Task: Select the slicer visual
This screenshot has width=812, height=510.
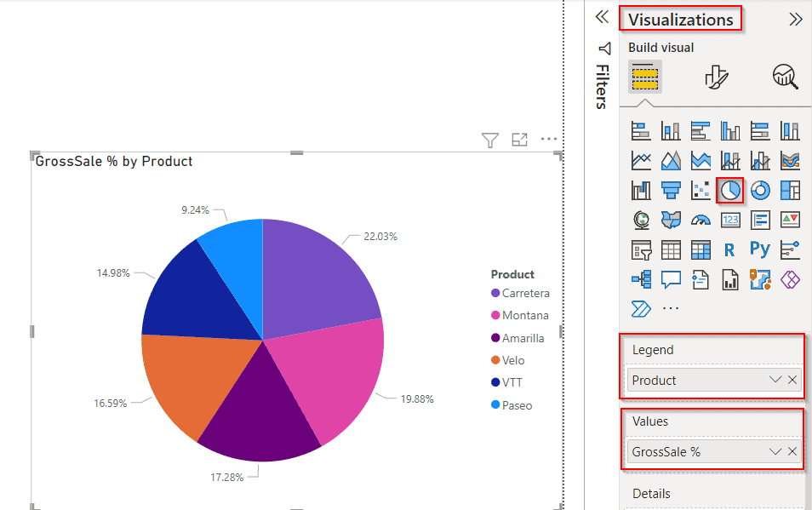Action: pyautogui.click(x=641, y=250)
